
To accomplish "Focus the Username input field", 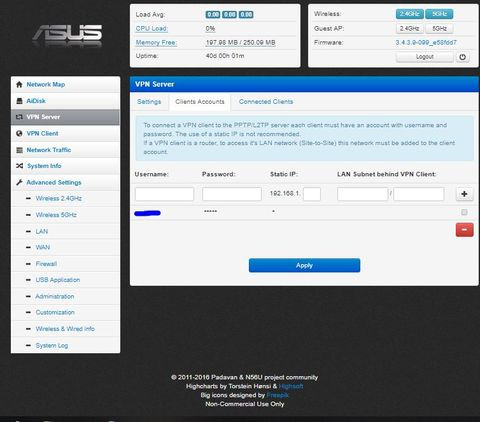I will click(x=164, y=194).
